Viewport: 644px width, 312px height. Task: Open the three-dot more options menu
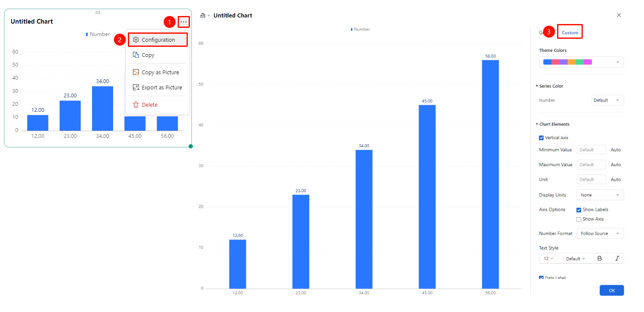pyautogui.click(x=184, y=22)
